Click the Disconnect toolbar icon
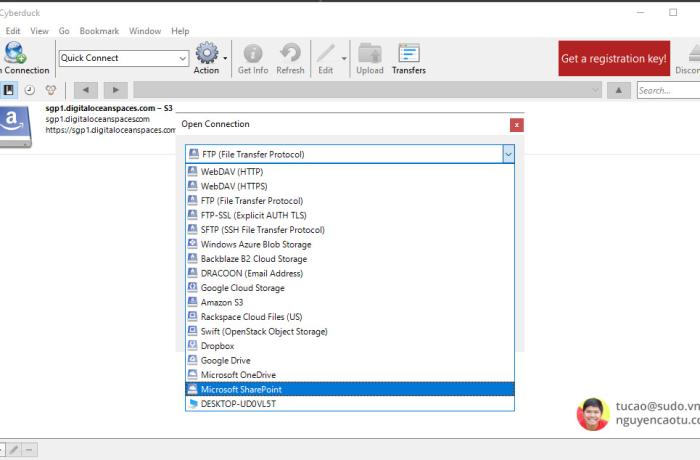The width and height of the screenshot is (700, 460). (693, 54)
